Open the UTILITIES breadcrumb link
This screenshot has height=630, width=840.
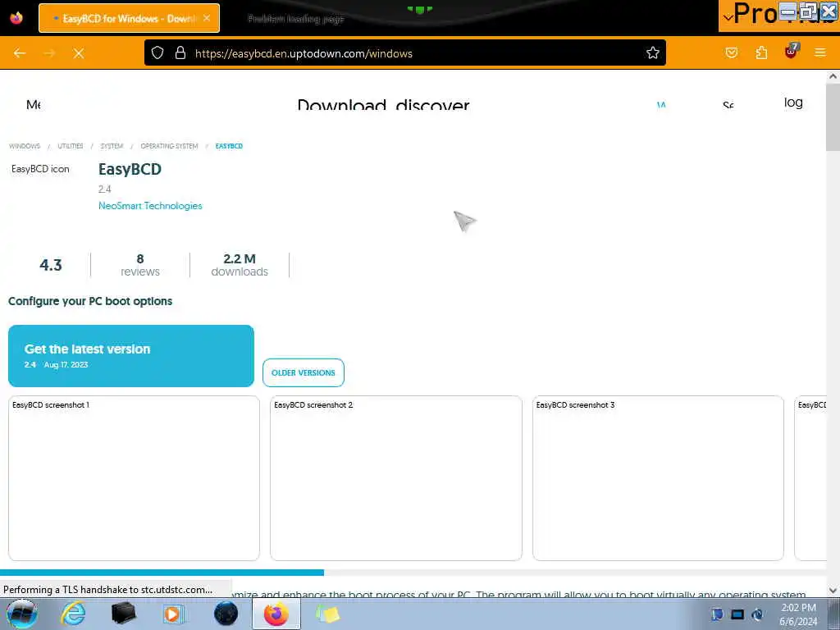click(71, 146)
